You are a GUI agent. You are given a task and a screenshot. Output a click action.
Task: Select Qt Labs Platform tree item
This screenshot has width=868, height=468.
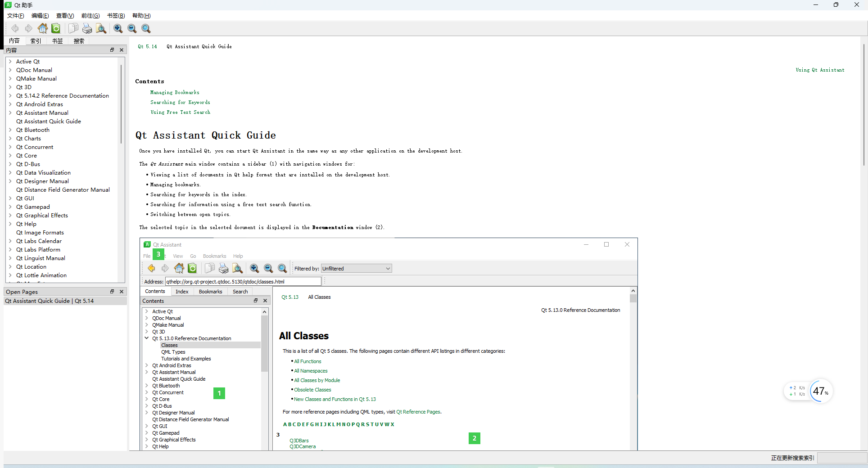pyautogui.click(x=38, y=250)
